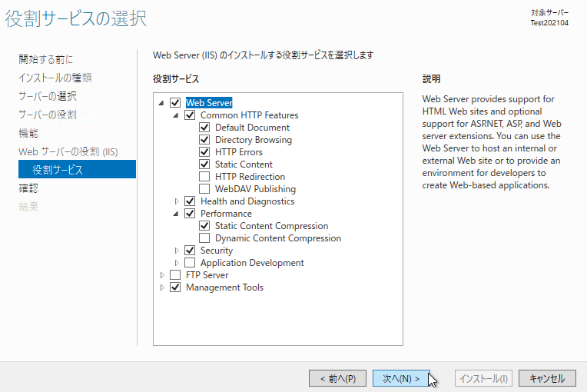Image resolution: width=587 pixels, height=392 pixels.
Task: Select the Web Server label
Action: point(209,102)
